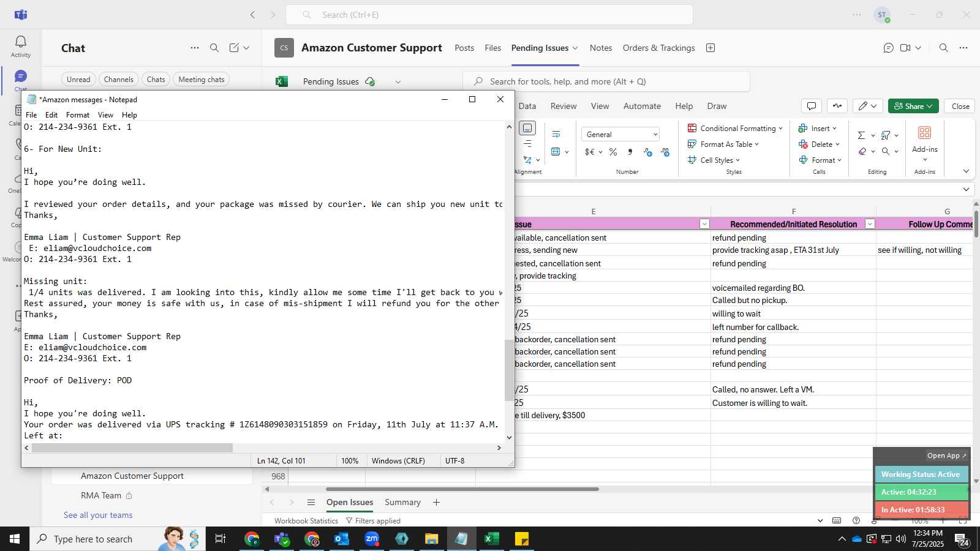Click the Notepad horizontal scrollbar thumb
980x551 pixels.
pos(132,448)
